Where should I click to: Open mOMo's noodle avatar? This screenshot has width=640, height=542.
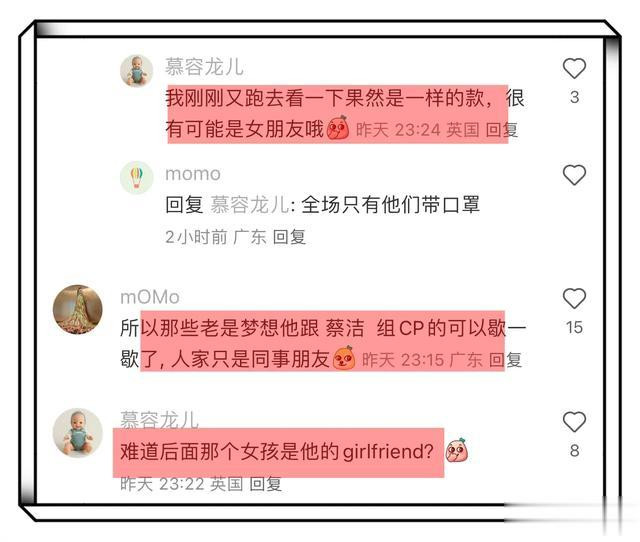[x=78, y=309]
